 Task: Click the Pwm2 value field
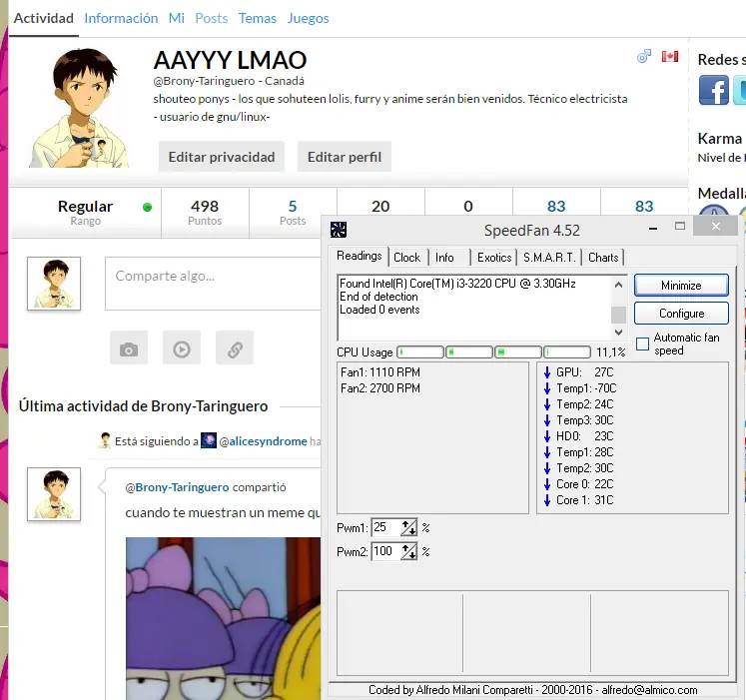[x=385, y=551]
